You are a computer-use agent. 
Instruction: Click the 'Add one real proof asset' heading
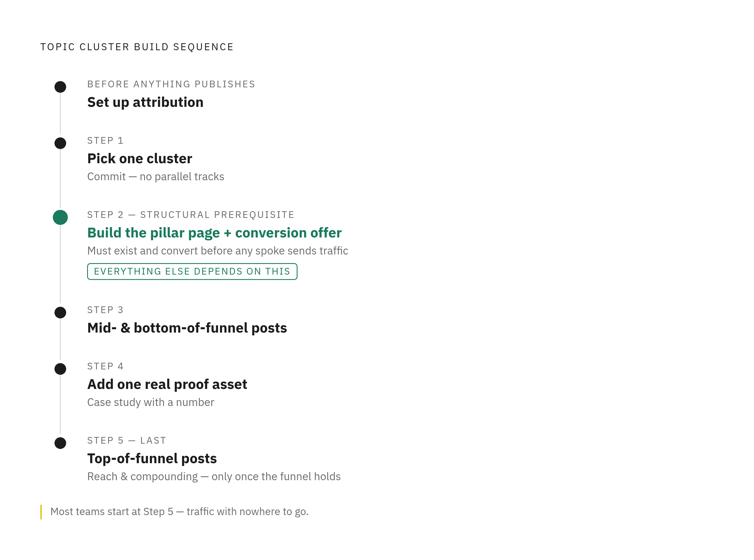(167, 384)
